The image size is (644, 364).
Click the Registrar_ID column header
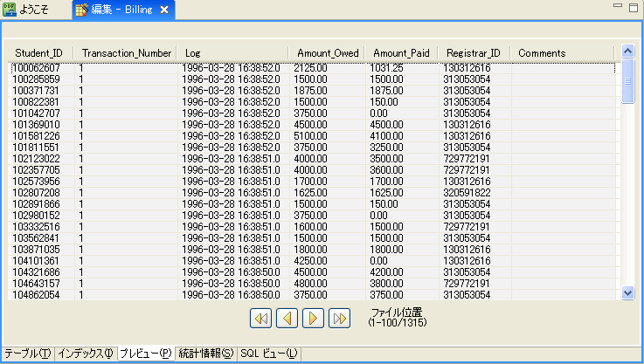[473, 53]
